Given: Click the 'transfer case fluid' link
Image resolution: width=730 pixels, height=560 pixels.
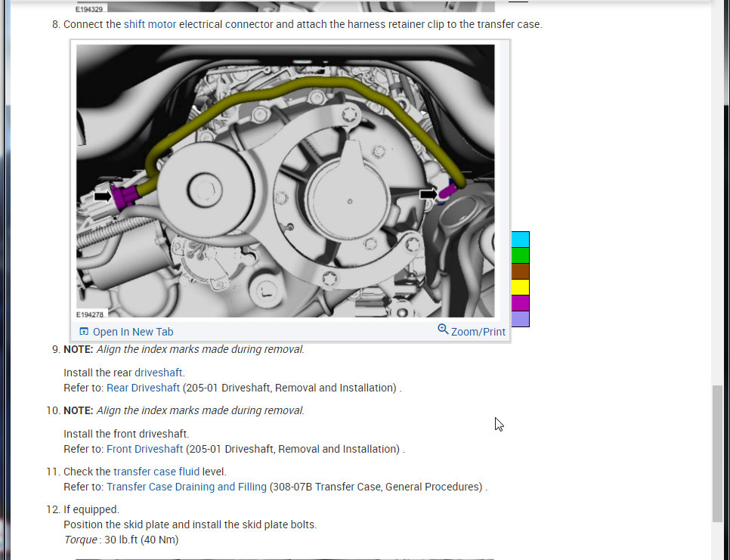Looking at the screenshot, I should tap(156, 472).
